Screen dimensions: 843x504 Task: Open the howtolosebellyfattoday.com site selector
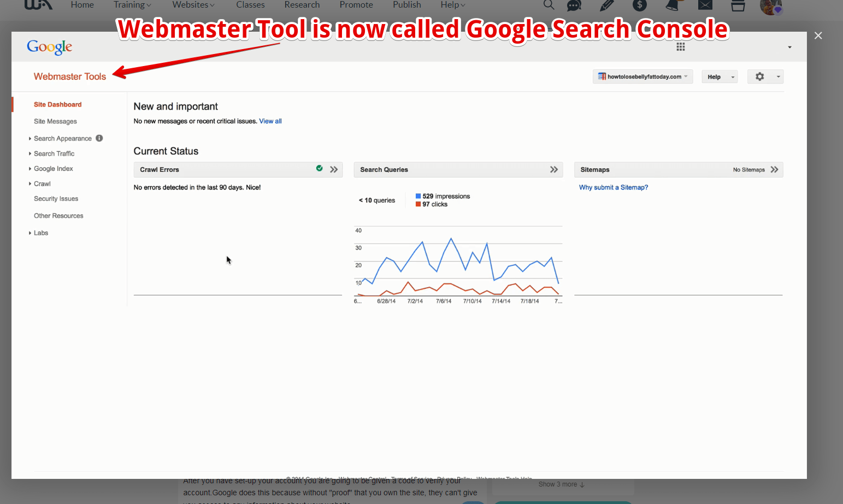(x=643, y=76)
